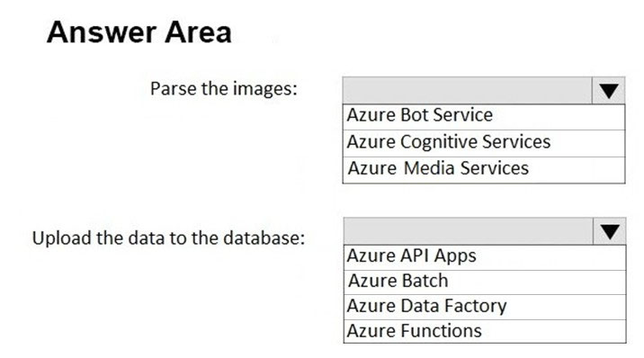Pick the Media Services entry in the first list

coord(484,170)
